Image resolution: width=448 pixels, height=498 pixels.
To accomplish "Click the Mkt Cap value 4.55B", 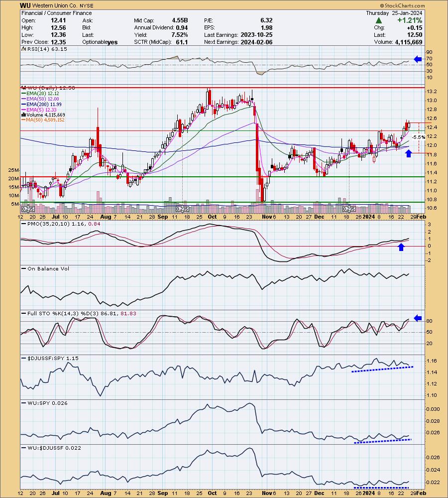I will 180,20.
